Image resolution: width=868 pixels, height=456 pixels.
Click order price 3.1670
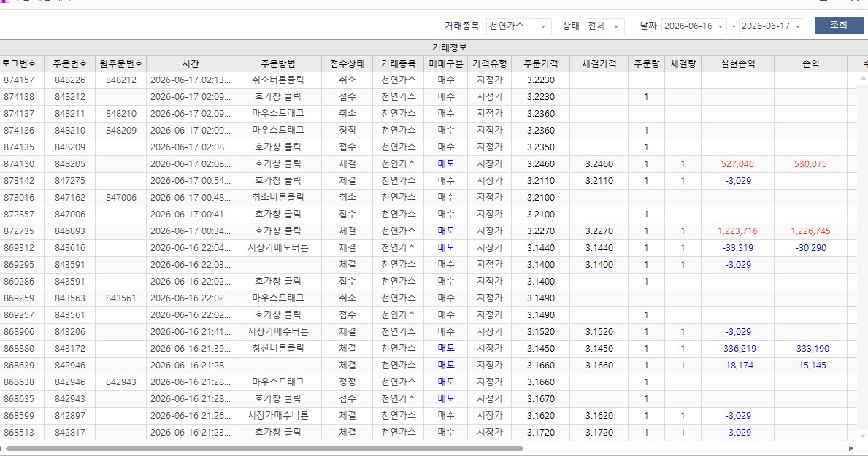coord(540,398)
